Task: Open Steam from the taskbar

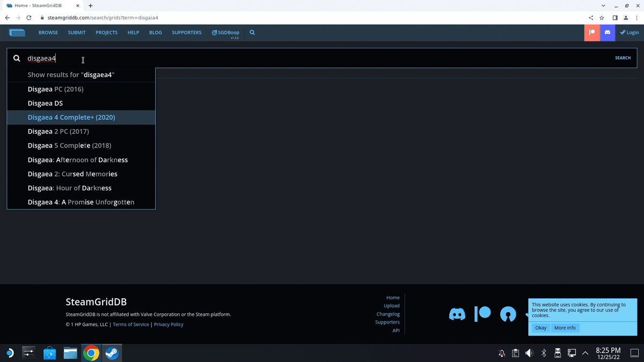Action: [x=112, y=353]
